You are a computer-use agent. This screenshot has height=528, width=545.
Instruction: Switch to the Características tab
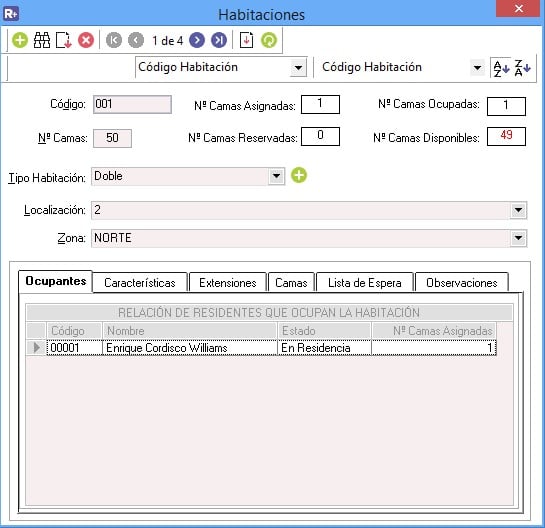(x=140, y=283)
